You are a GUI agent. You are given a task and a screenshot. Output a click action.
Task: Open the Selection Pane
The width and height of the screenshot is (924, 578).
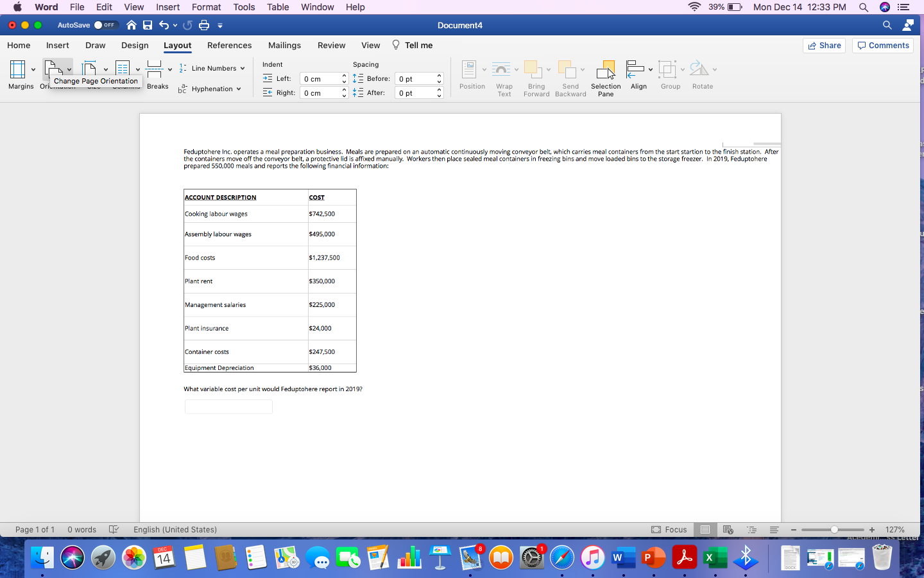(605, 74)
